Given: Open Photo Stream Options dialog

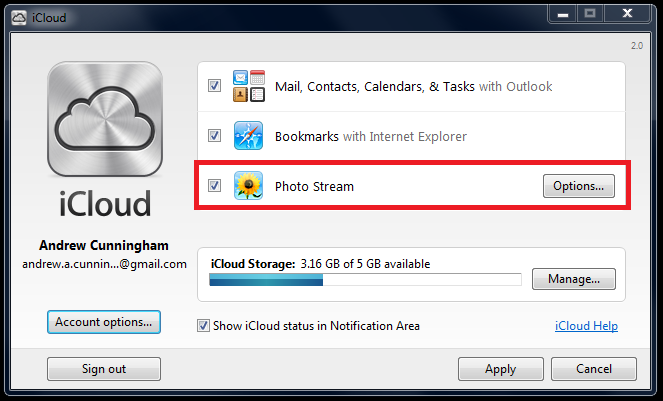Looking at the screenshot, I should pyautogui.click(x=578, y=186).
